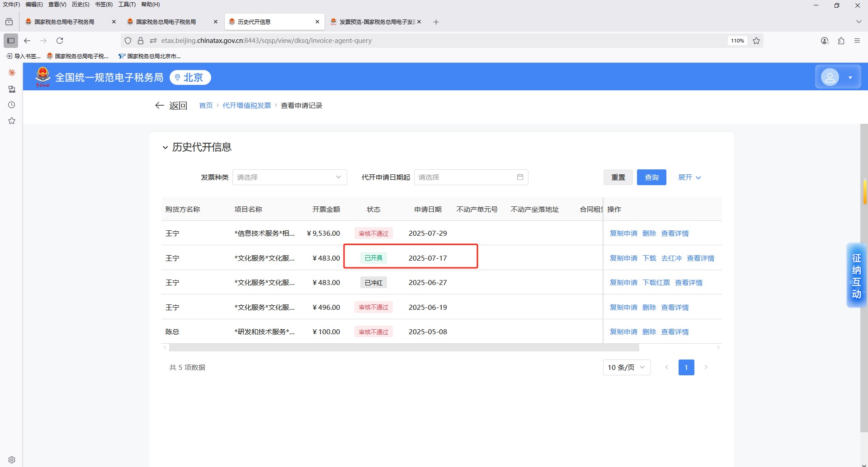
Task: Open the browser extensions icon
Action: tap(841, 41)
